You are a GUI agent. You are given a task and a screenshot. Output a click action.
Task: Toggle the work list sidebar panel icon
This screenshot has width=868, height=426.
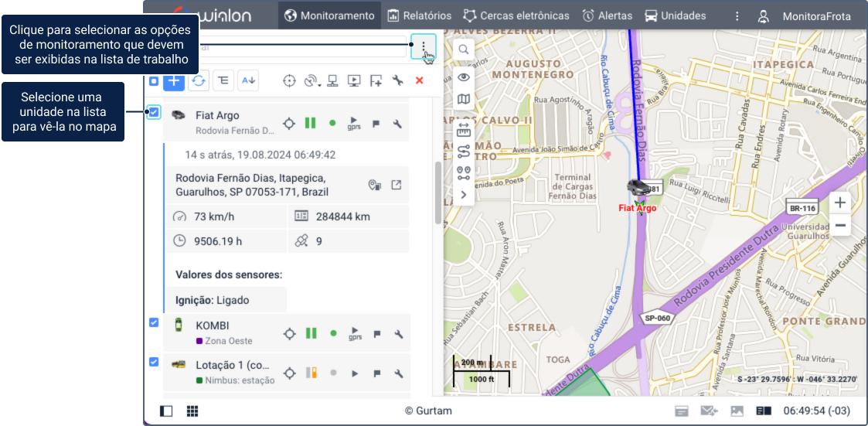pyautogui.click(x=165, y=411)
